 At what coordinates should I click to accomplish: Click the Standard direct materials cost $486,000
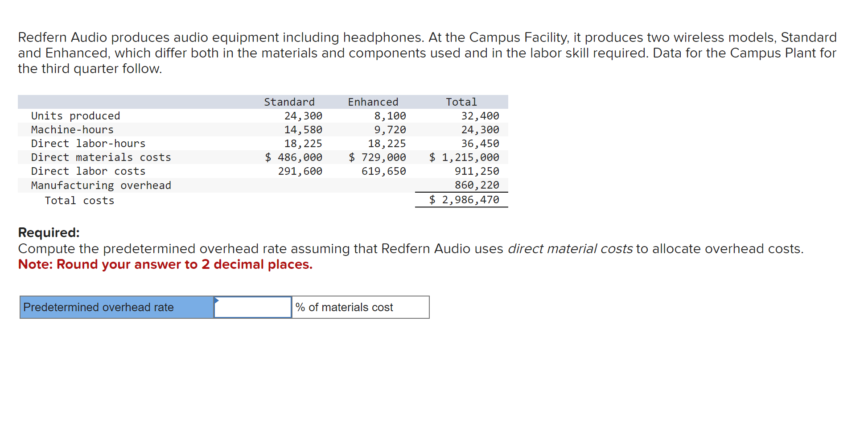294,157
